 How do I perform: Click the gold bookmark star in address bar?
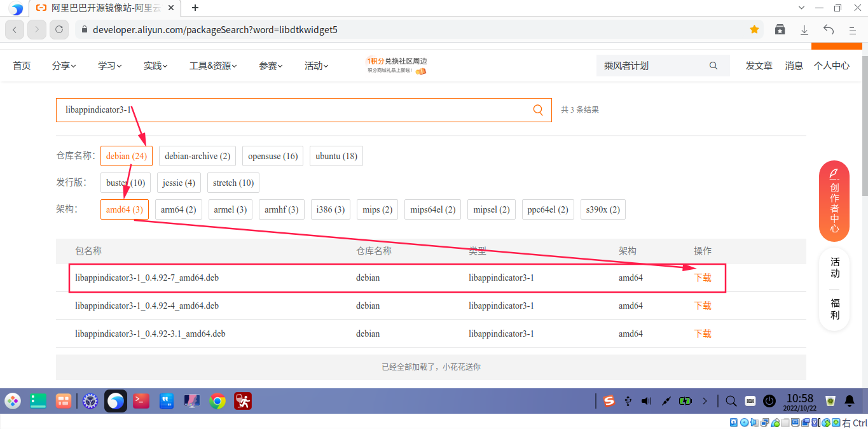pyautogui.click(x=754, y=29)
